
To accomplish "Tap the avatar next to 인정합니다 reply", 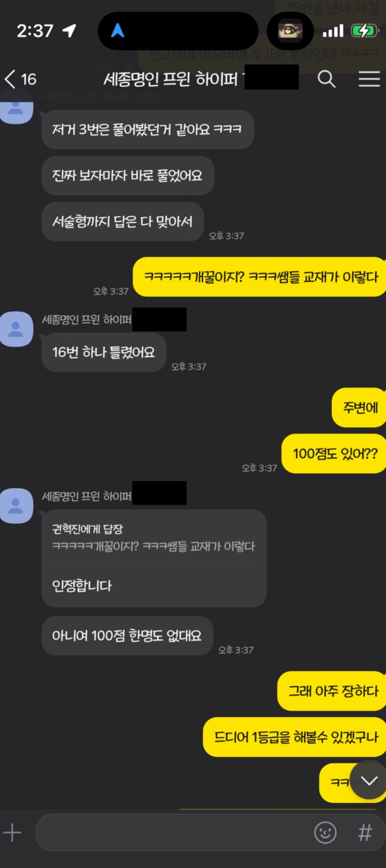I will [16, 505].
